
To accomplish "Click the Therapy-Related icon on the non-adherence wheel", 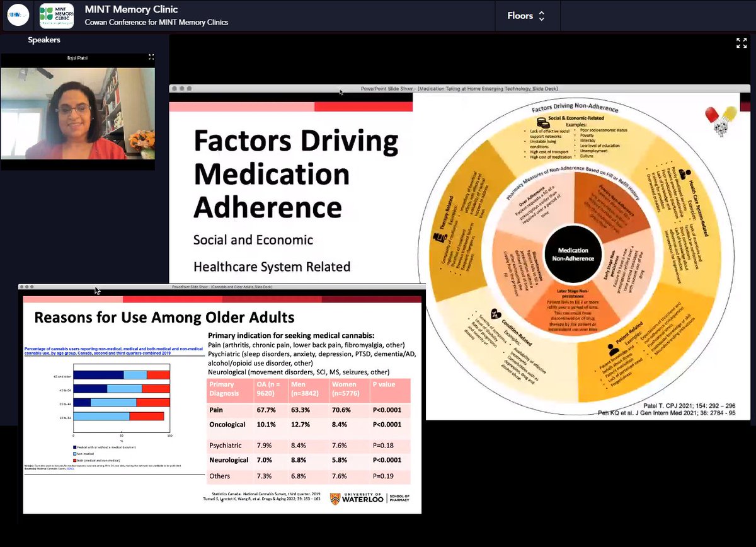I will [x=439, y=236].
